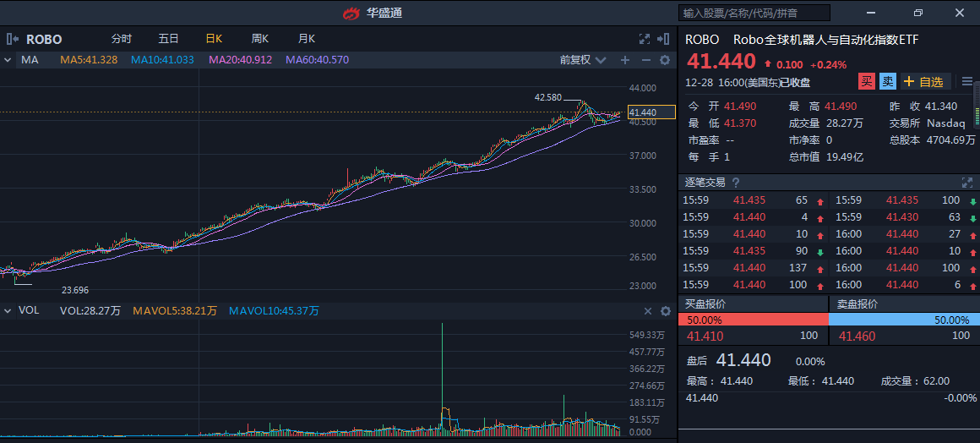Screen dimensions: 980x443
Task: Click the stock search input field
Action: (x=754, y=13)
